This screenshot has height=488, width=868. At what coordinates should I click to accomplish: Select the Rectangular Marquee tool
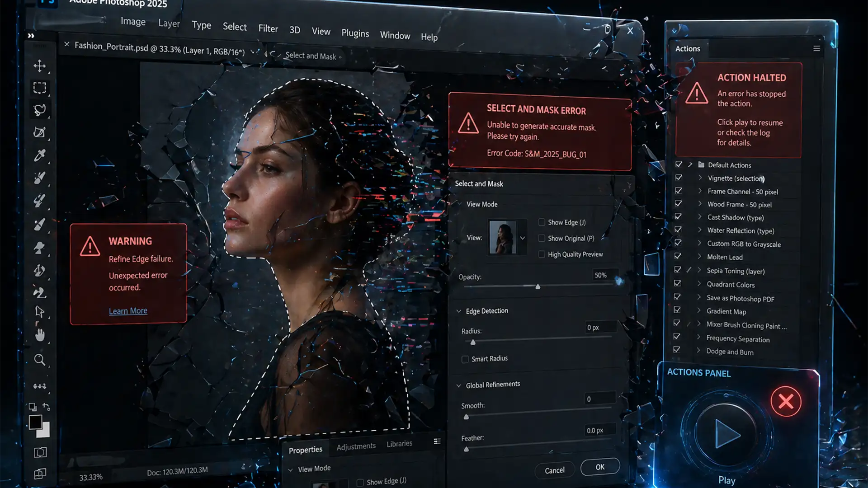click(x=40, y=88)
